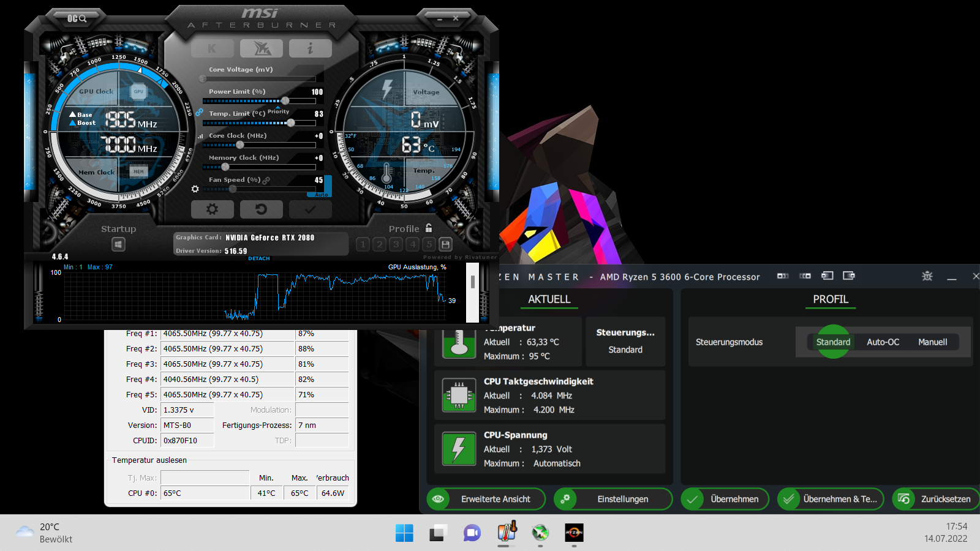Click the Core Voltage slider handle
The height and width of the screenshot is (551, 980).
coord(203,79)
